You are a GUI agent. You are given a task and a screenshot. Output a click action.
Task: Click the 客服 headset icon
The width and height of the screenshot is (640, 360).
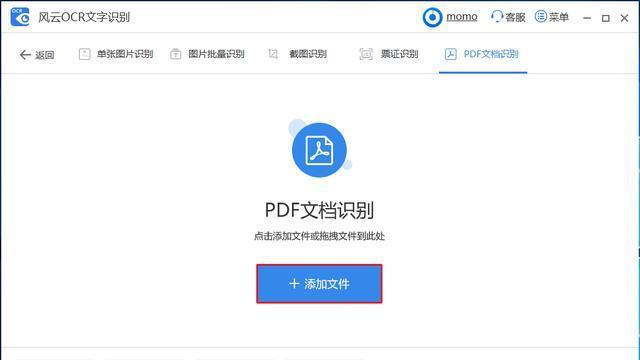pos(496,17)
